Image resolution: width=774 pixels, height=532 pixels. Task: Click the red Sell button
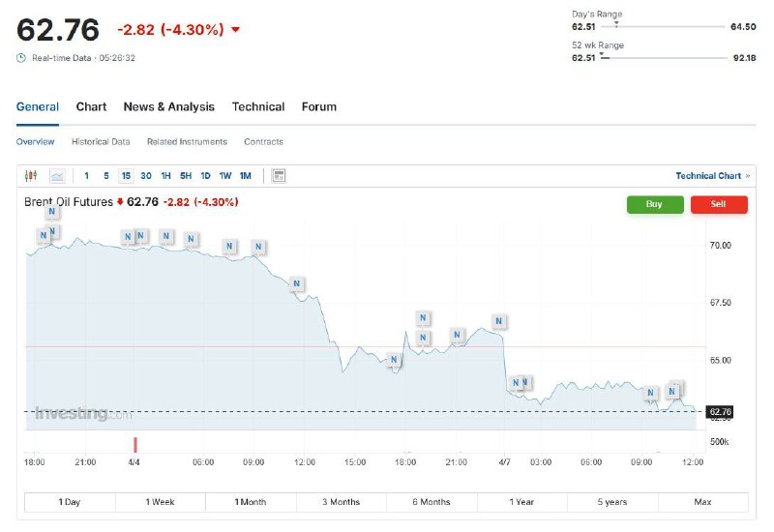point(719,204)
